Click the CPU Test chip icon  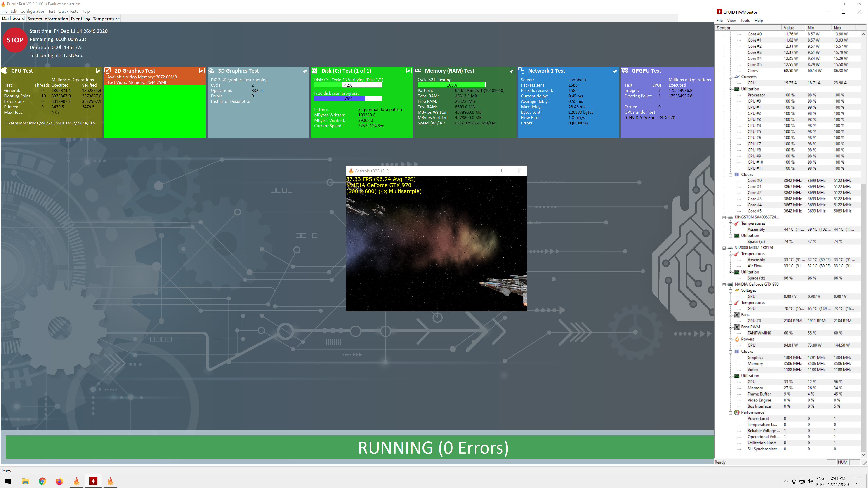(x=5, y=71)
